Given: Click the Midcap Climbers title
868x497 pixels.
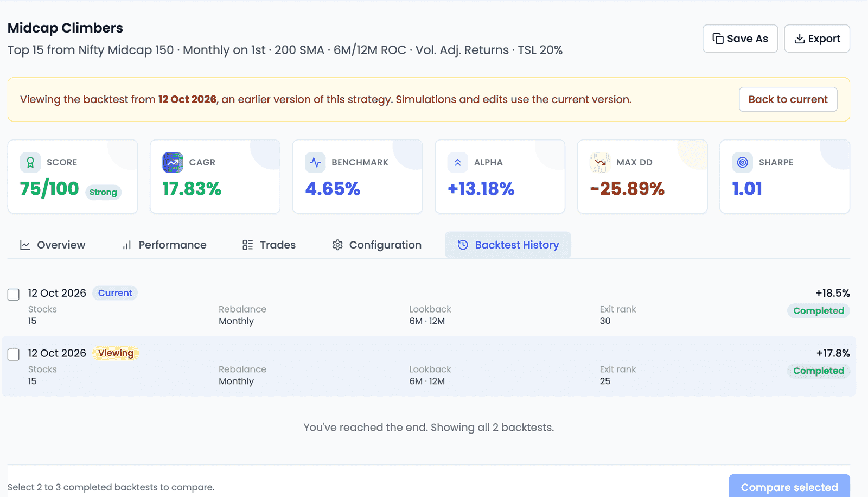Looking at the screenshot, I should point(65,28).
